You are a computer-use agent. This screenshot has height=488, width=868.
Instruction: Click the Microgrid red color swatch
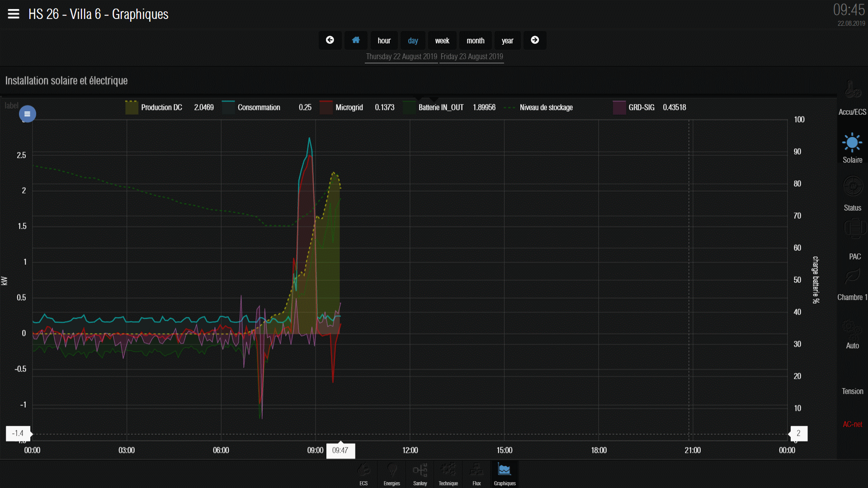coord(326,108)
